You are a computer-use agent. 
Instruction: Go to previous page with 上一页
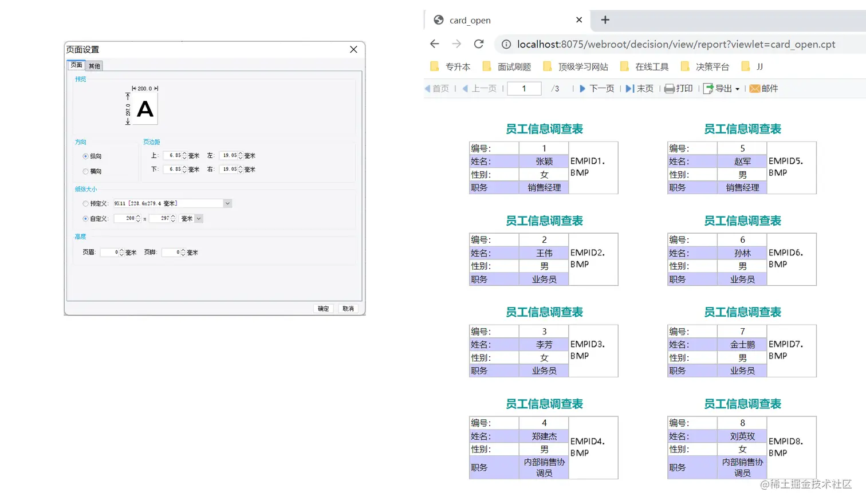point(479,88)
